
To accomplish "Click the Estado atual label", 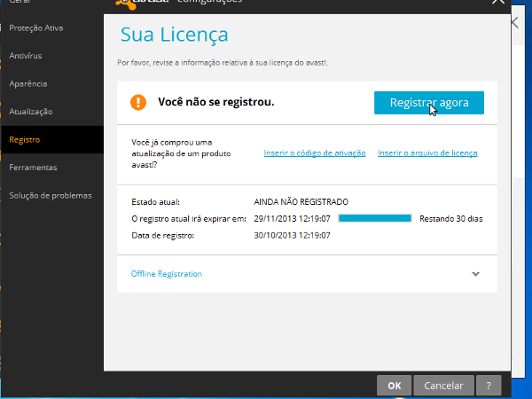I will tap(156, 202).
